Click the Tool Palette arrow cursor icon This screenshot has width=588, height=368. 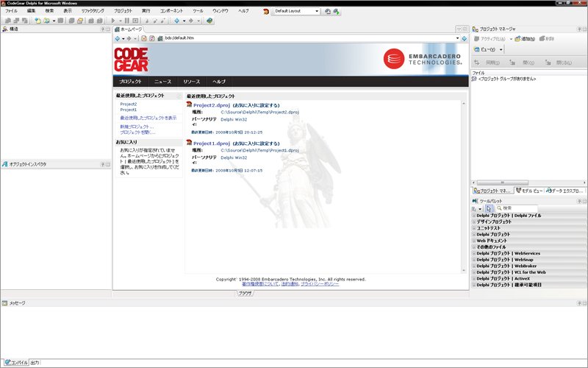(489, 208)
